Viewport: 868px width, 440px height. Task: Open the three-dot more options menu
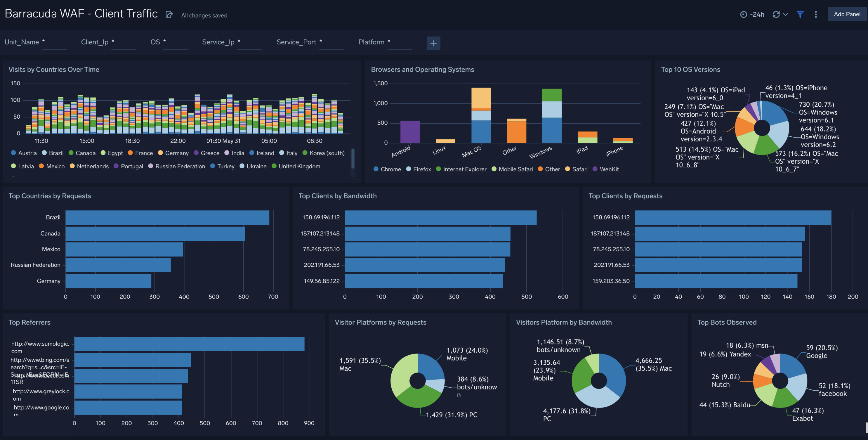tap(816, 14)
